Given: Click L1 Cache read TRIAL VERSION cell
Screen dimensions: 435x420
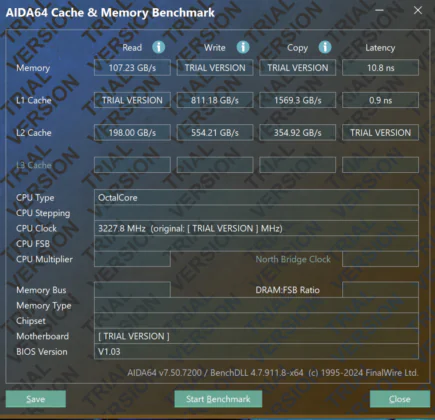Looking at the screenshot, I should 132,100.
